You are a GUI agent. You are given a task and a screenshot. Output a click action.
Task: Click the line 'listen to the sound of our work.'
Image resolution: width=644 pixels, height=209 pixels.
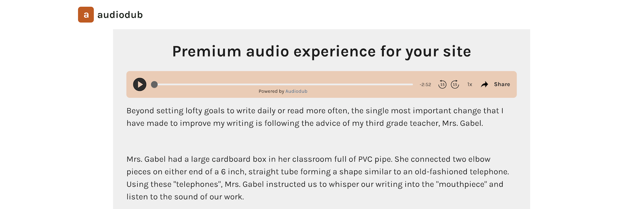[185, 196]
